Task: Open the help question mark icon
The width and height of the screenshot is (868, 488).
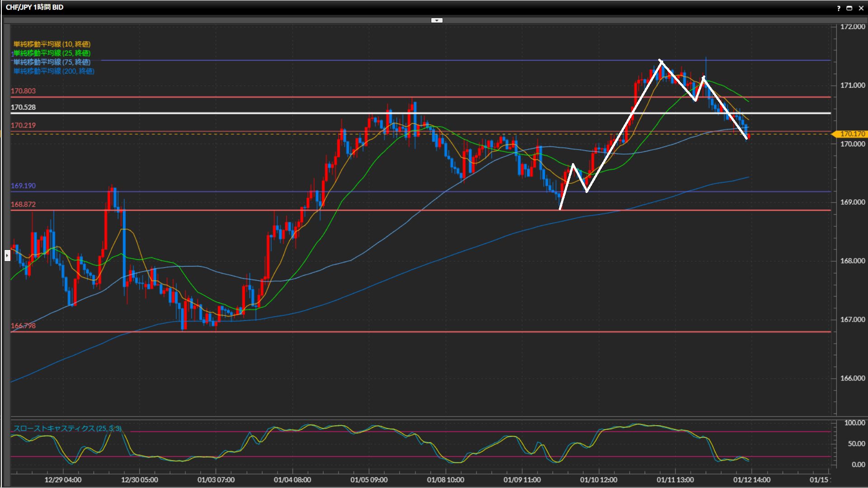Action: tap(839, 8)
